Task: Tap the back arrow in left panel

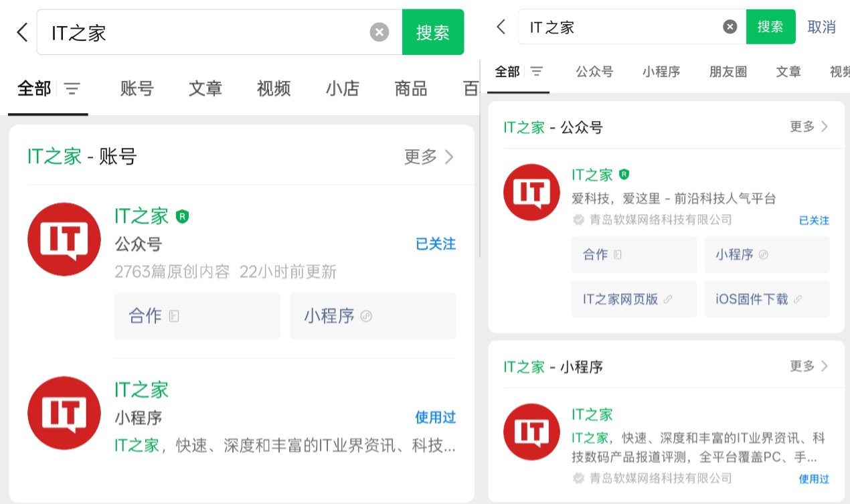Action: coord(22,32)
